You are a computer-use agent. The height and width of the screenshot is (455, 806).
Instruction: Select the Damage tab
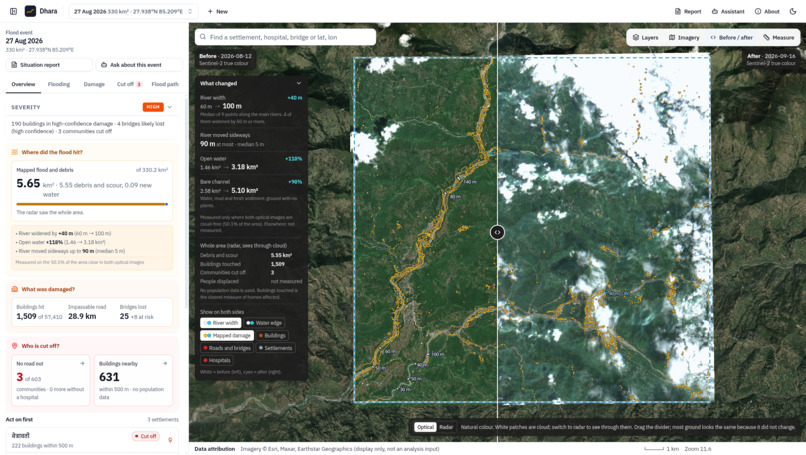tap(94, 84)
